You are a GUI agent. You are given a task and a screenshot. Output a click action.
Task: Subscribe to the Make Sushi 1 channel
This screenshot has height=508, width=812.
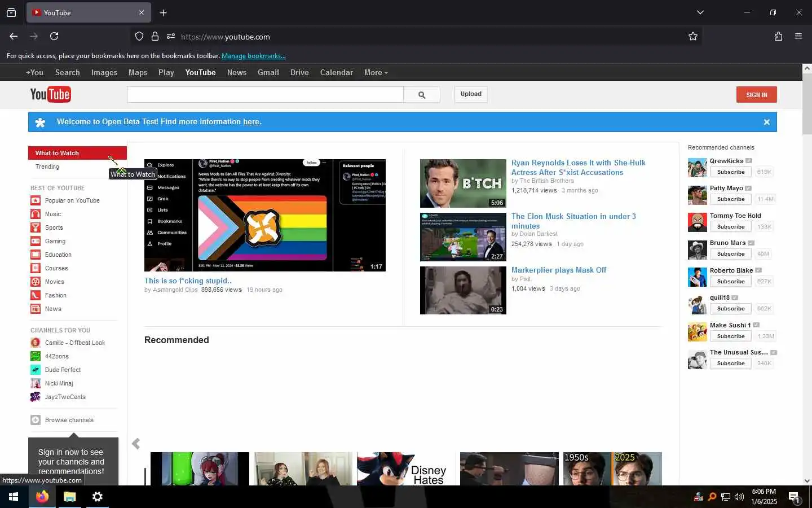click(731, 336)
